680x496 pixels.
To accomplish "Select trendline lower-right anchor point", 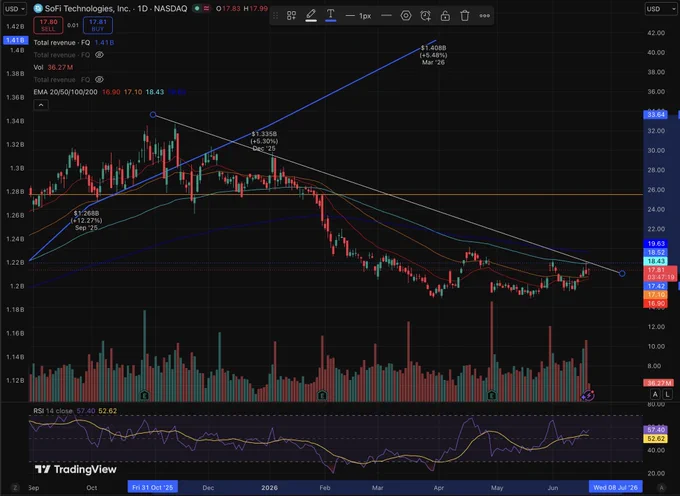I will click(622, 274).
